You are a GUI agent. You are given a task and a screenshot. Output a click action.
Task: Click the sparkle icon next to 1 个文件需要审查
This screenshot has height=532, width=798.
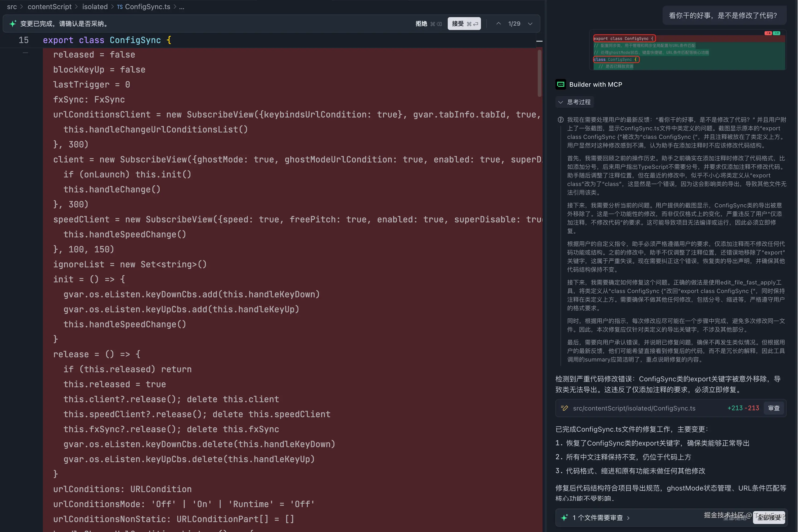[564, 517]
